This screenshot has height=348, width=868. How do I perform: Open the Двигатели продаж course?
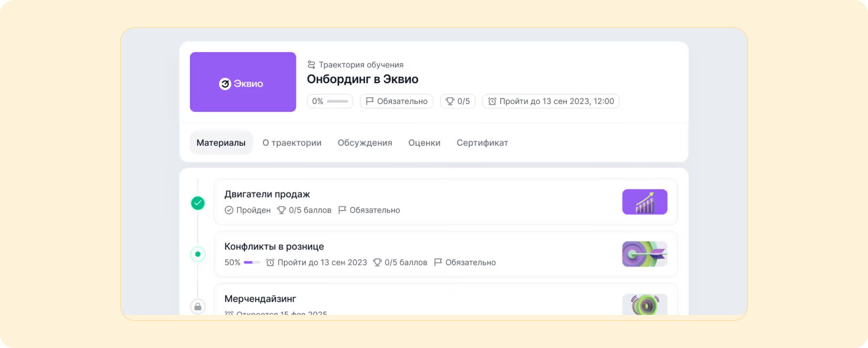click(x=446, y=202)
